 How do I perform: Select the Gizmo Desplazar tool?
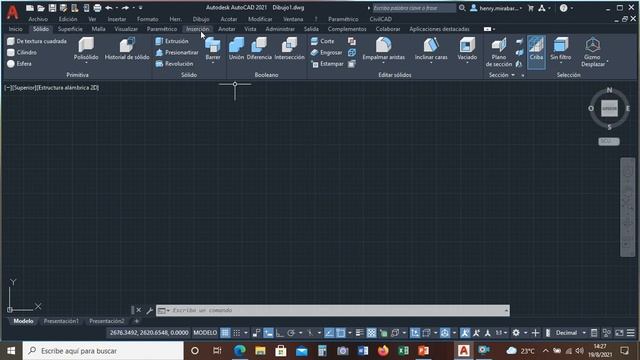(x=593, y=52)
